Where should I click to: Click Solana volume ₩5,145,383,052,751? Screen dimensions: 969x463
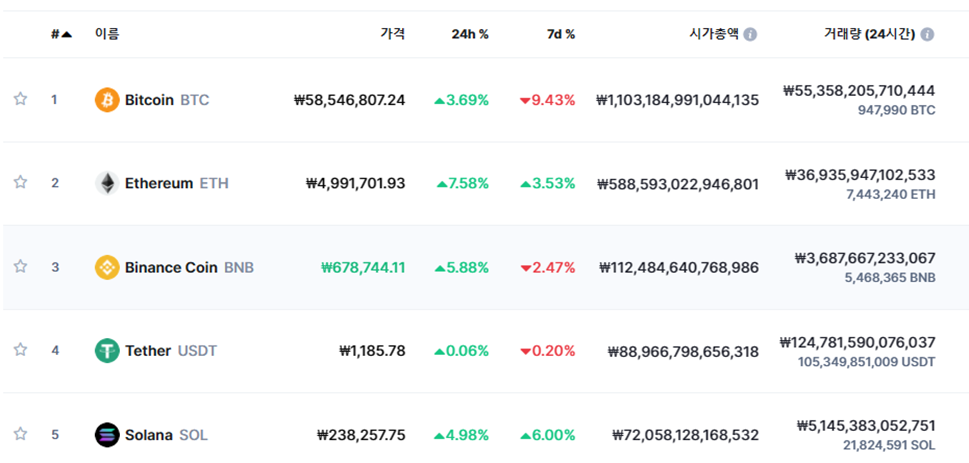pos(866,426)
